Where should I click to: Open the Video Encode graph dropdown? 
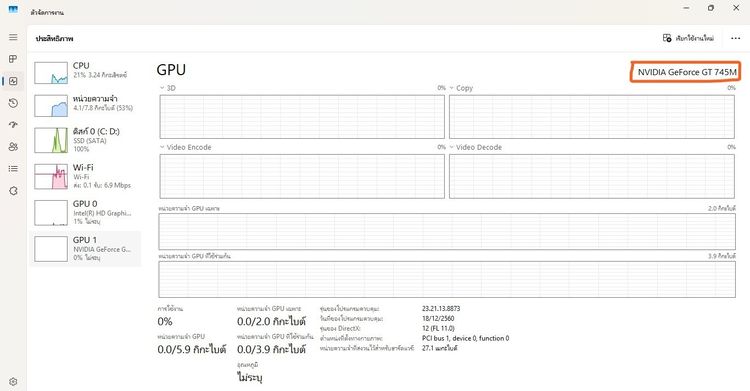click(x=186, y=147)
